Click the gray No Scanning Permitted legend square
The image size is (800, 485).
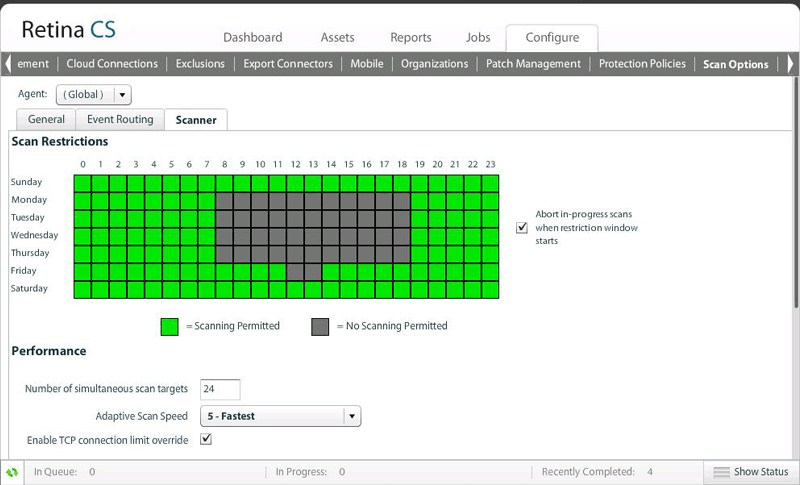[320, 326]
